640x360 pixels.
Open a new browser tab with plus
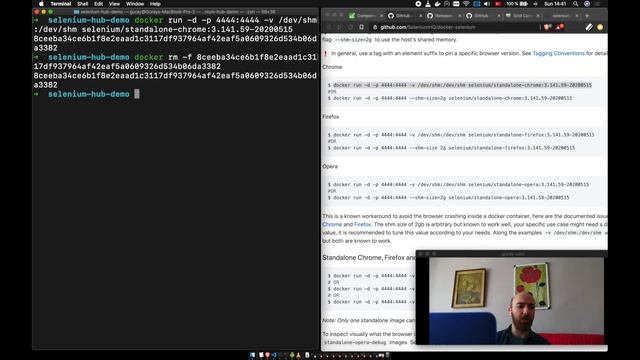587,16
